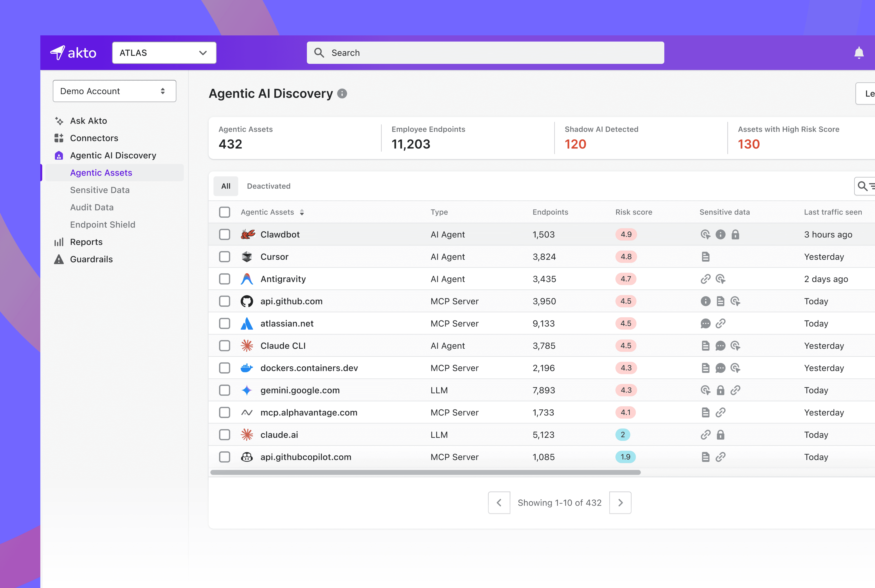Switch to the Deactivated tab

(x=269, y=186)
